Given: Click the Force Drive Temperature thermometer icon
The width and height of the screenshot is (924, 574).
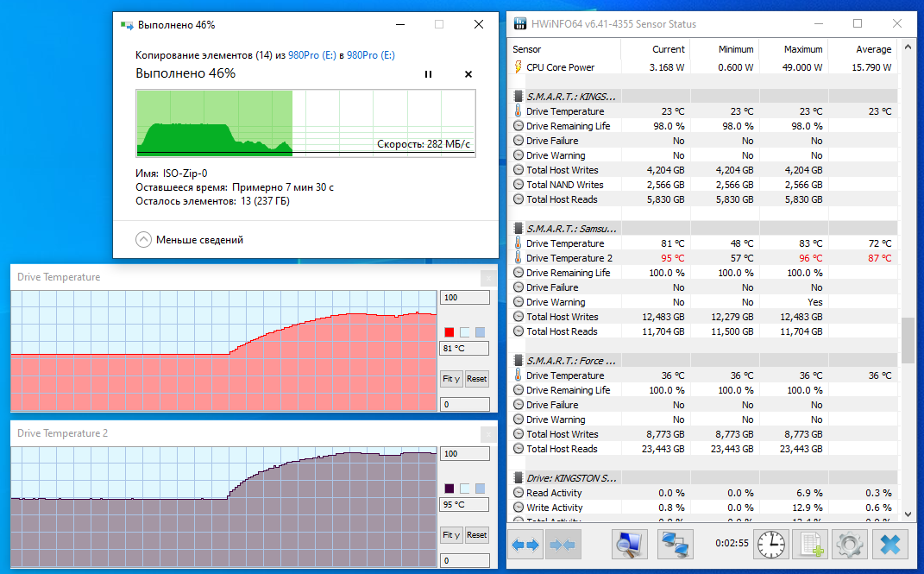Looking at the screenshot, I should (518, 375).
